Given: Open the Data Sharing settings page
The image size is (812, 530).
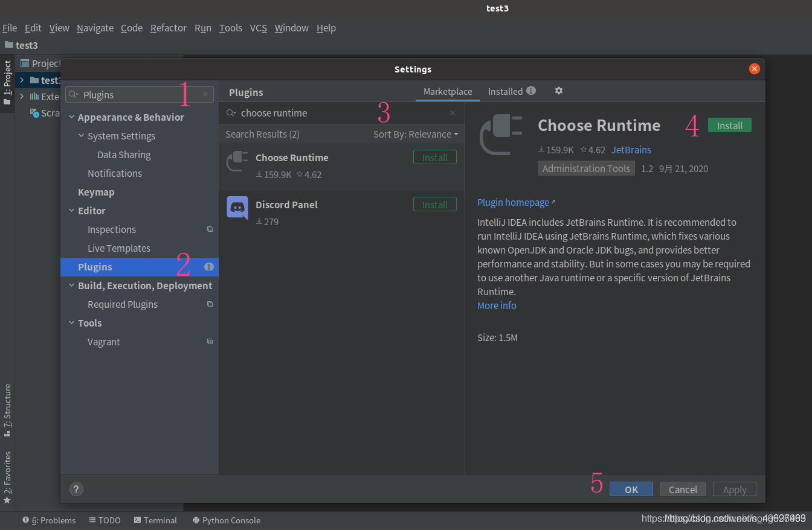Looking at the screenshot, I should [124, 155].
